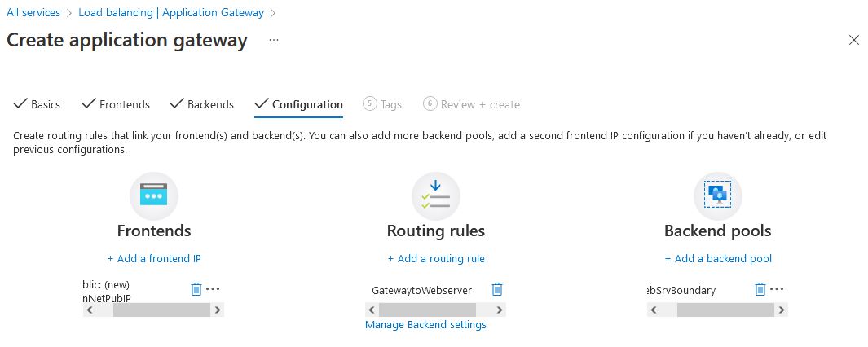Screen dimensions: 868x347
Task: Add a routing rule
Action: click(436, 259)
